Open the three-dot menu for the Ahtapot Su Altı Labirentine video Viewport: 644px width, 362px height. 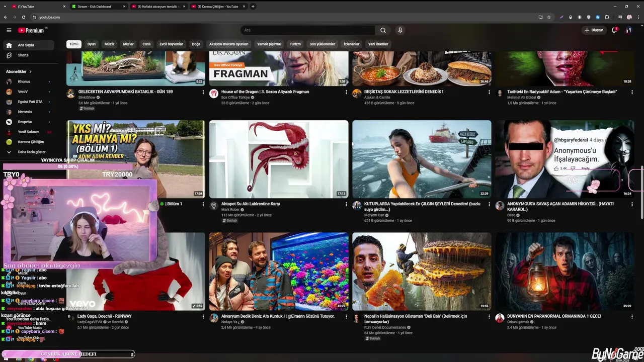click(346, 204)
